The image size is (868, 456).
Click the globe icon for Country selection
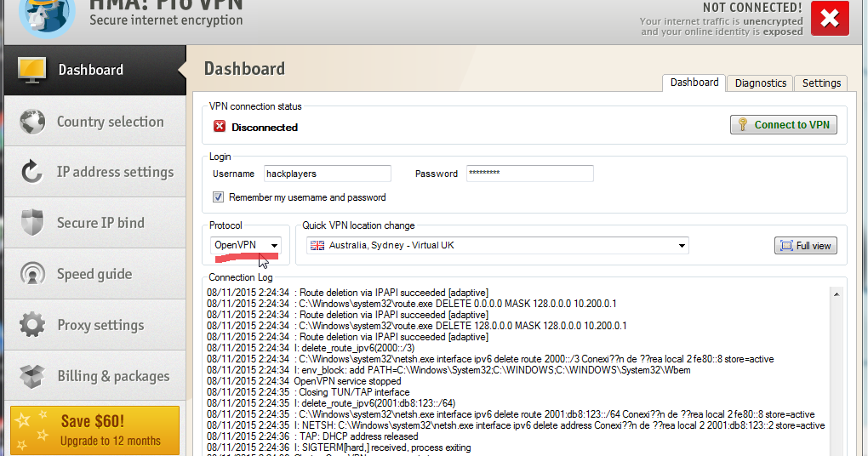pyautogui.click(x=32, y=122)
